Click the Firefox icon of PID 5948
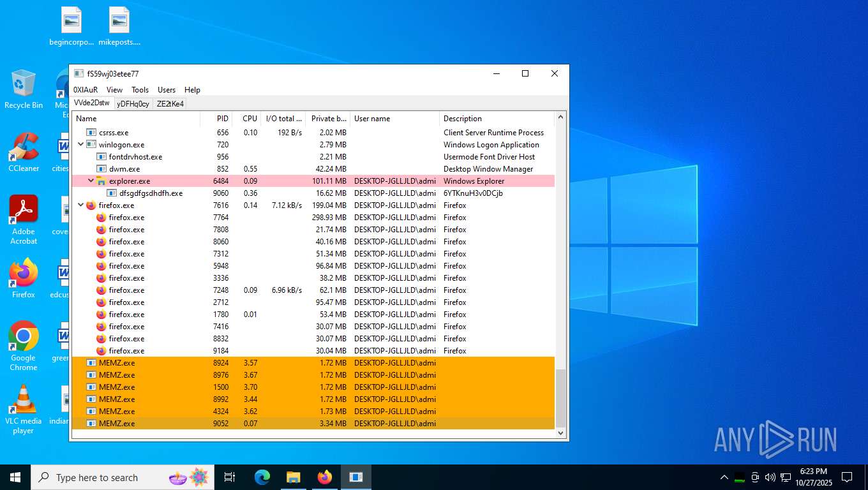868x490 pixels. click(101, 266)
